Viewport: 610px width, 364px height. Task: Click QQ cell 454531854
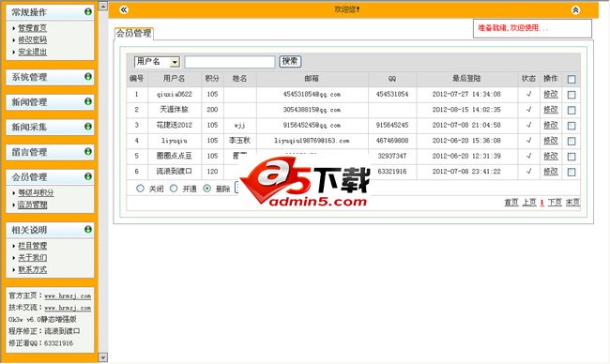click(x=392, y=94)
